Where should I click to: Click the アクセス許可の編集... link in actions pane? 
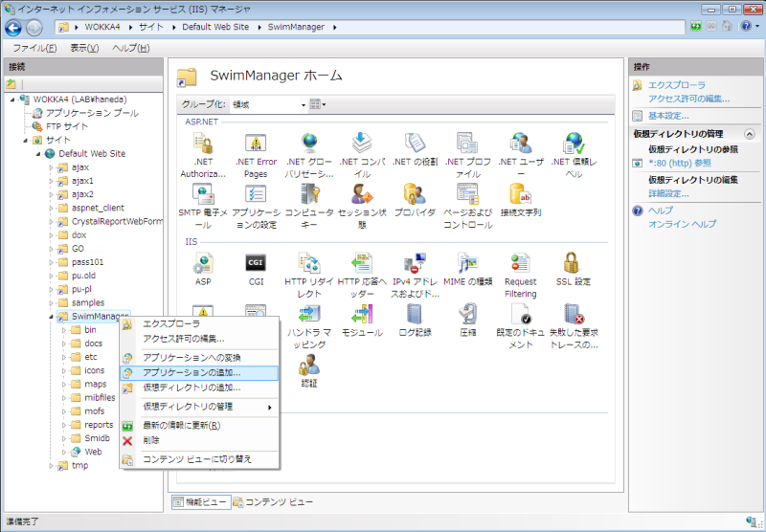click(x=688, y=100)
